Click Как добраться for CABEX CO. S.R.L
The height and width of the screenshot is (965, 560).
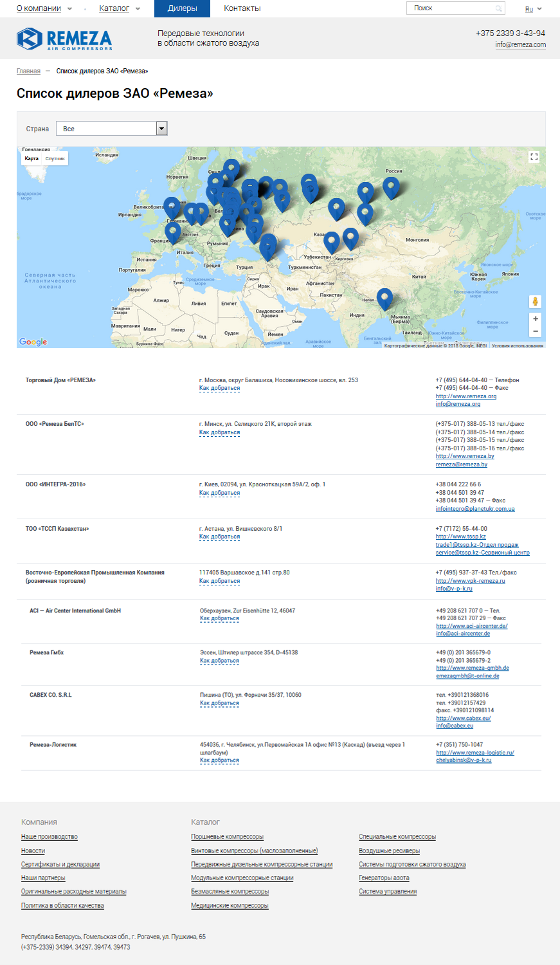tap(219, 703)
